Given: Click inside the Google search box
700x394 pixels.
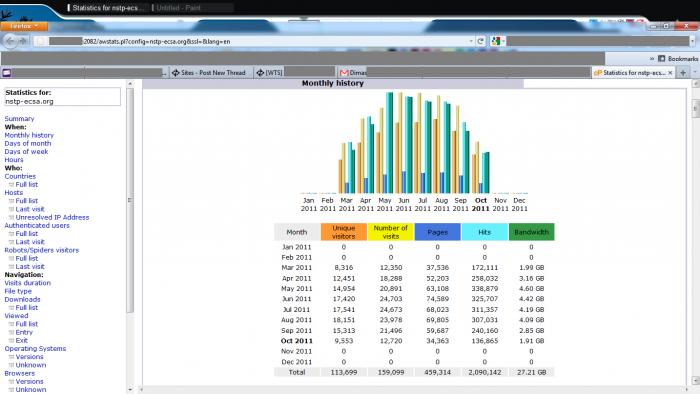Looking at the screenshot, I should coord(597,41).
